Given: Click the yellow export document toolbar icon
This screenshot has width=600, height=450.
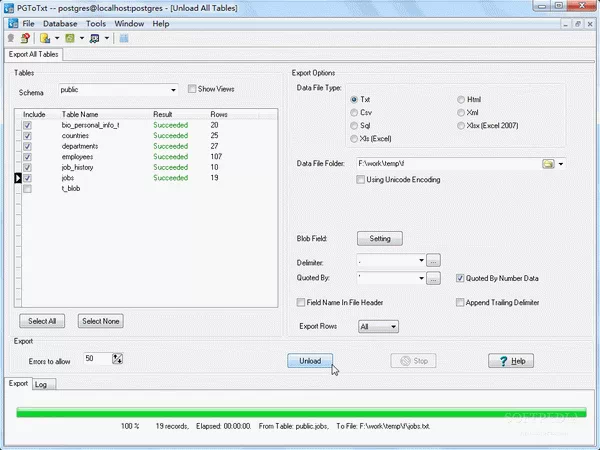Looking at the screenshot, I should tap(45, 39).
